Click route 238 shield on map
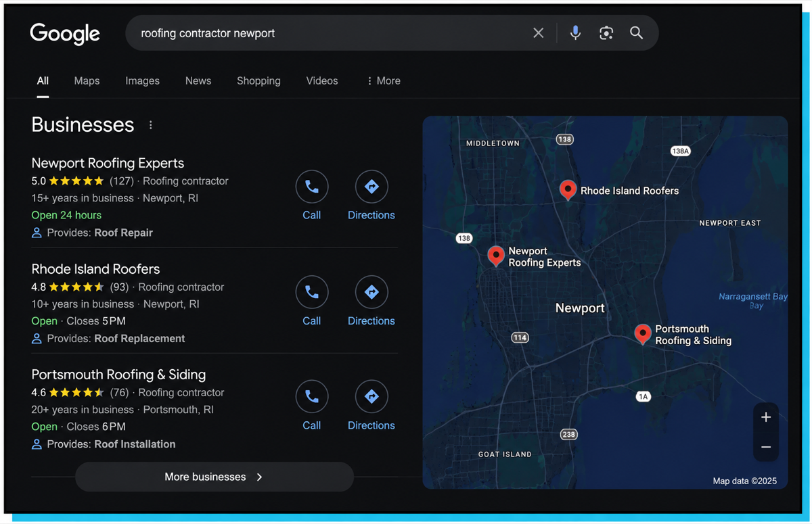The width and height of the screenshot is (812, 524). click(x=569, y=434)
